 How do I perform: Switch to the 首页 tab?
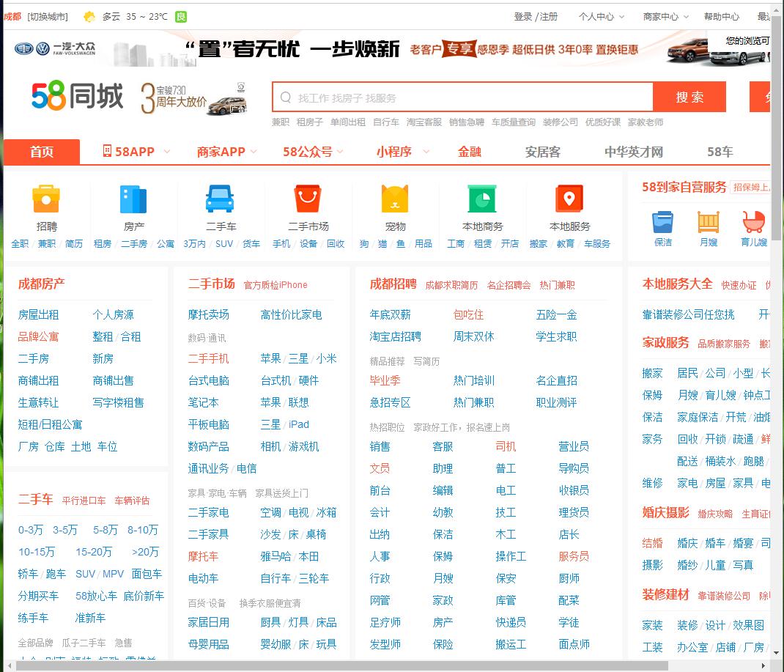click(x=42, y=152)
